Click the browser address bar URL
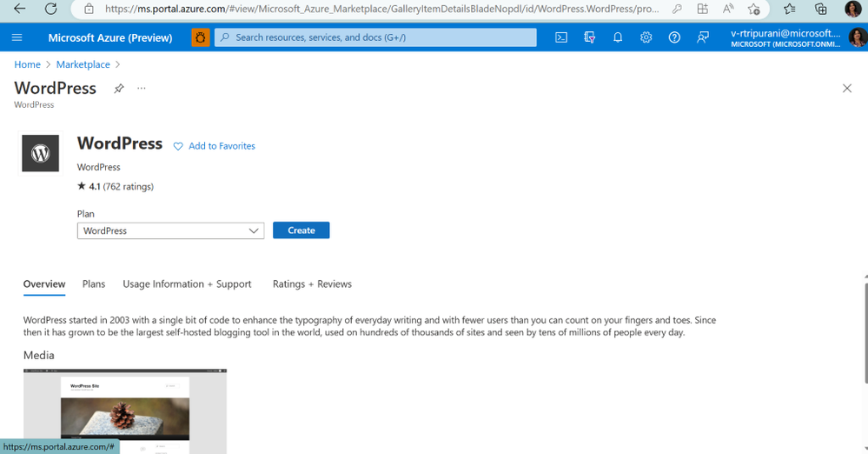868x454 pixels. pyautogui.click(x=382, y=9)
